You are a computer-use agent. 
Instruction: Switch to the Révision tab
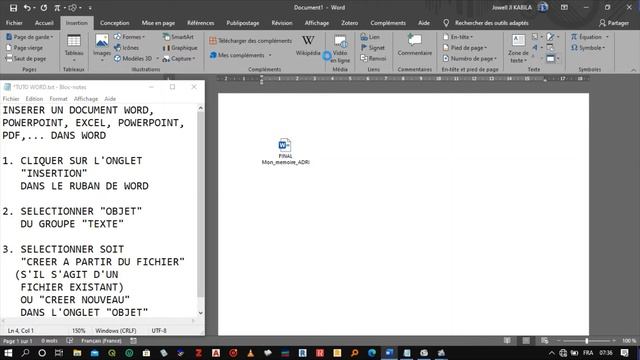pyautogui.click(x=282, y=23)
